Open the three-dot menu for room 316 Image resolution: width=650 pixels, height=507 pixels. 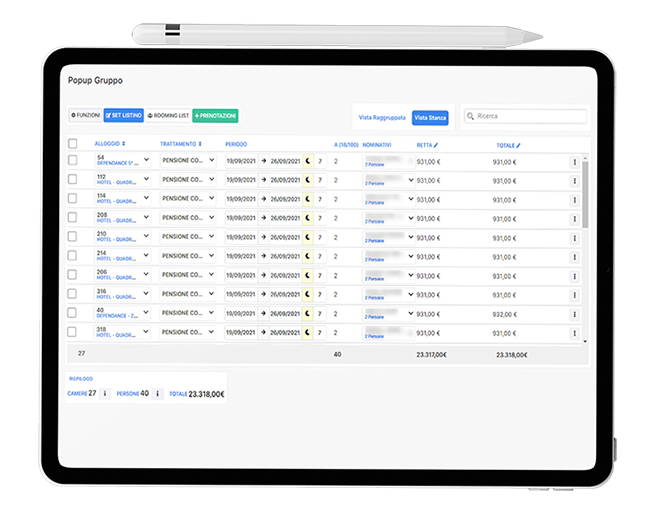(575, 295)
